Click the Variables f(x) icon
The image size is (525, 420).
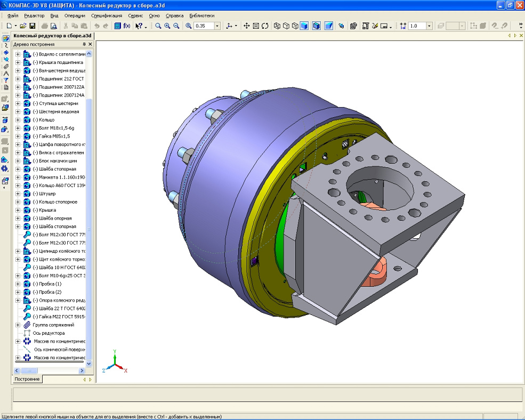click(x=126, y=26)
